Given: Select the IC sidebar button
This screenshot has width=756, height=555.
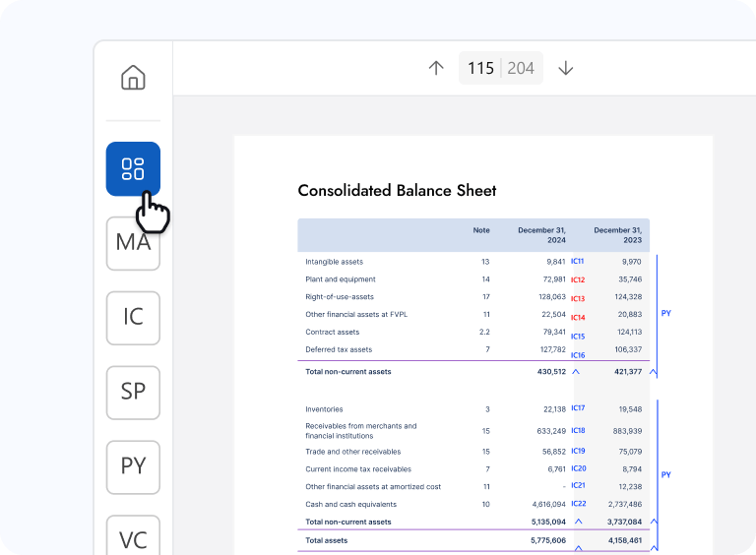Looking at the screenshot, I should [133, 317].
